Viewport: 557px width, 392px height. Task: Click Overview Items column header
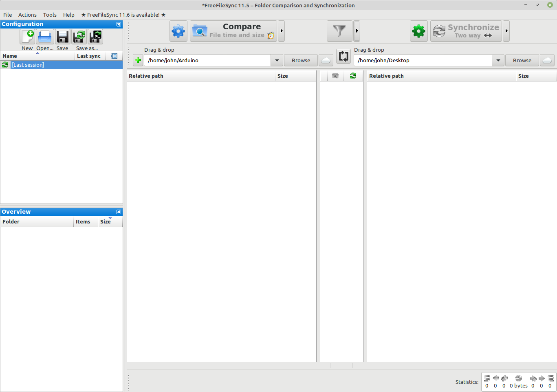coord(86,221)
